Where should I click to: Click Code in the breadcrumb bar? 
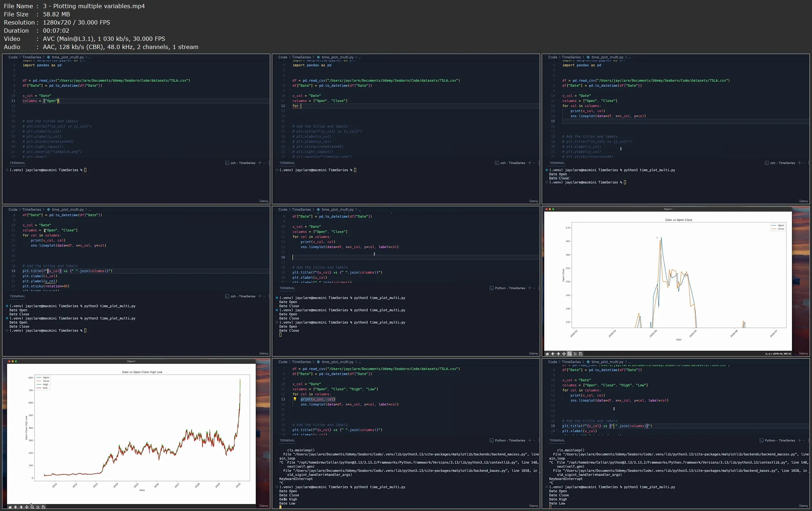pyautogui.click(x=13, y=57)
